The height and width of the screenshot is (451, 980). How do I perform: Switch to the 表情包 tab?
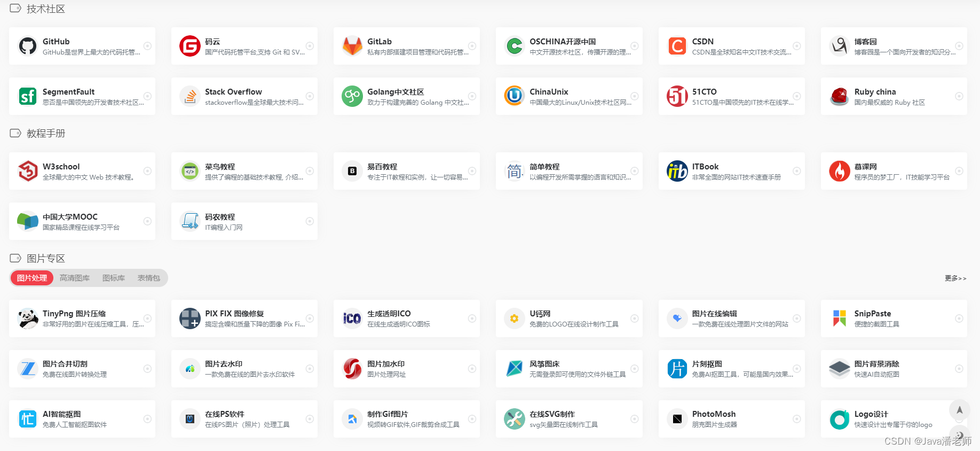pos(149,278)
